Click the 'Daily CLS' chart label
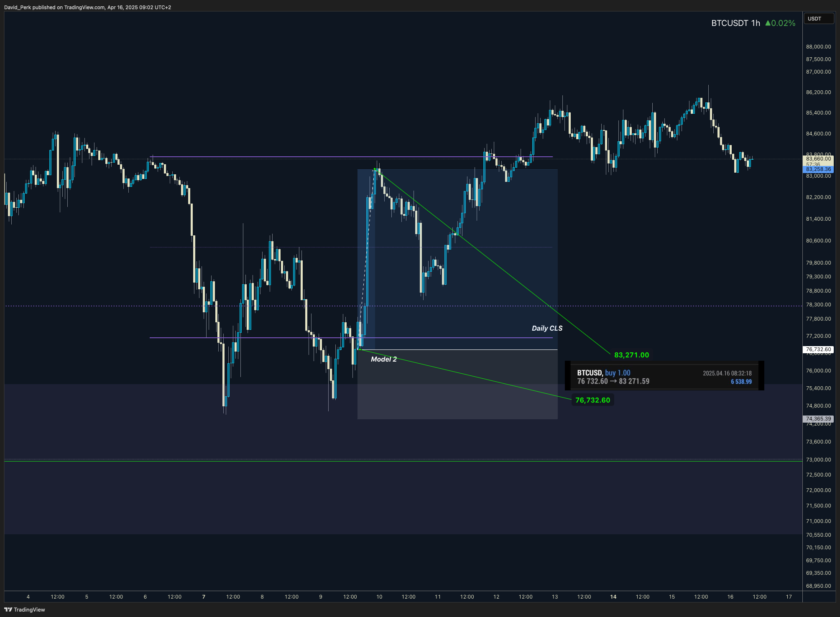Image resolution: width=840 pixels, height=617 pixels. (x=547, y=328)
